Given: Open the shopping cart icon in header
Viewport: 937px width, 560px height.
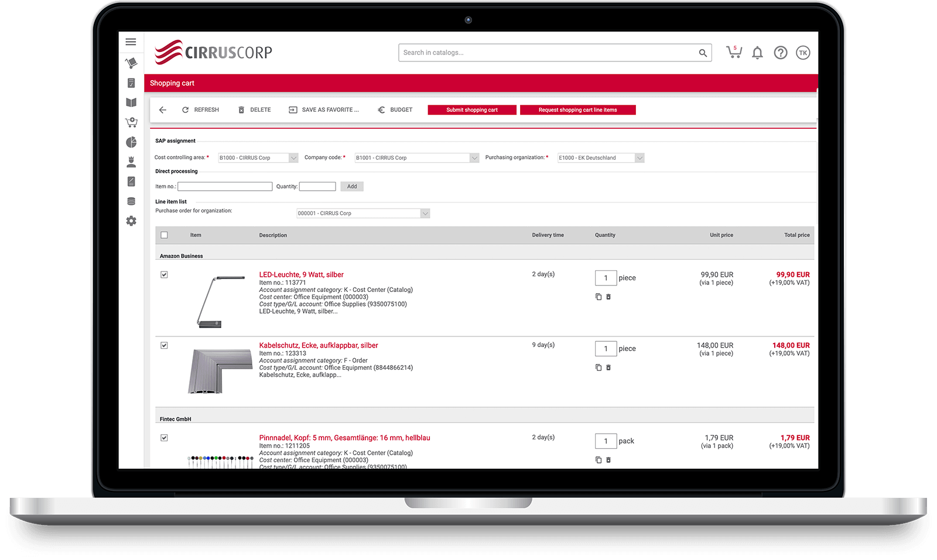Looking at the screenshot, I should (733, 53).
